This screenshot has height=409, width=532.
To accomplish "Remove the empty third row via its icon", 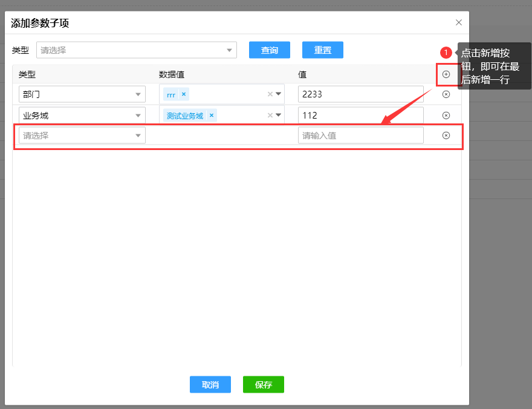I will pyautogui.click(x=446, y=136).
